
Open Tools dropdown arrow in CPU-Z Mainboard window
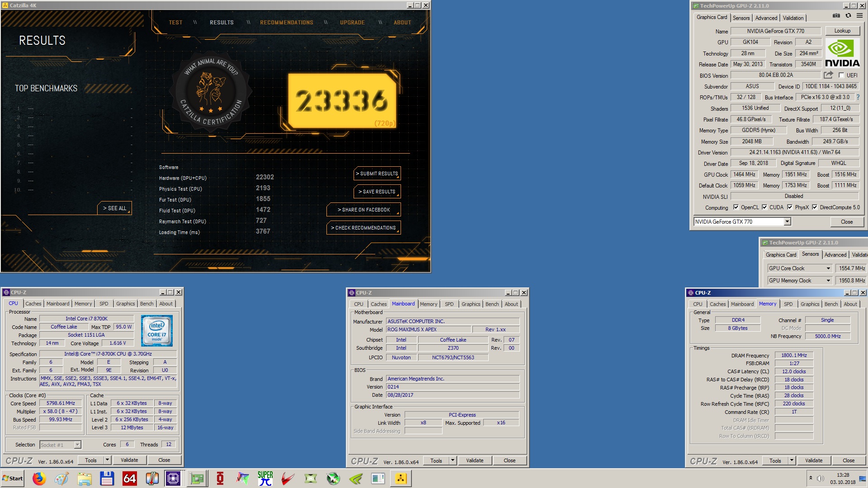453,460
